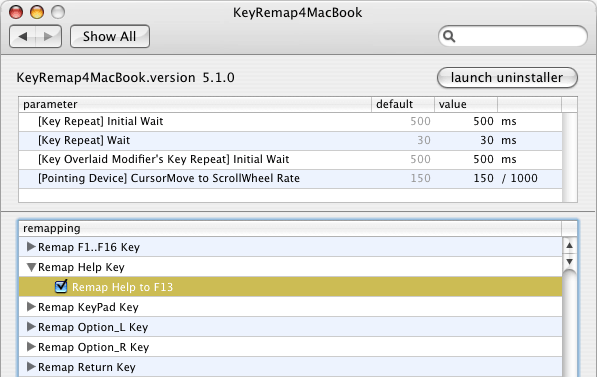
Task: Select the Remap KeyPad Key label
Action: click(88, 307)
